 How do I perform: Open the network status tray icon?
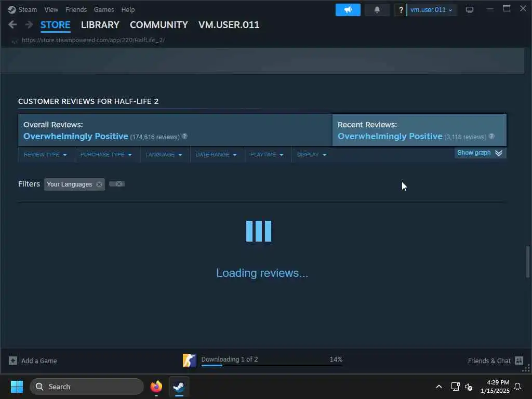tap(455, 387)
